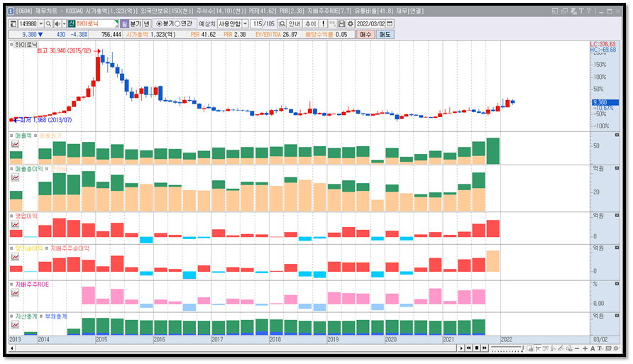Click the speaker sound icon in toolbar
633x364 pixels.
[57, 24]
